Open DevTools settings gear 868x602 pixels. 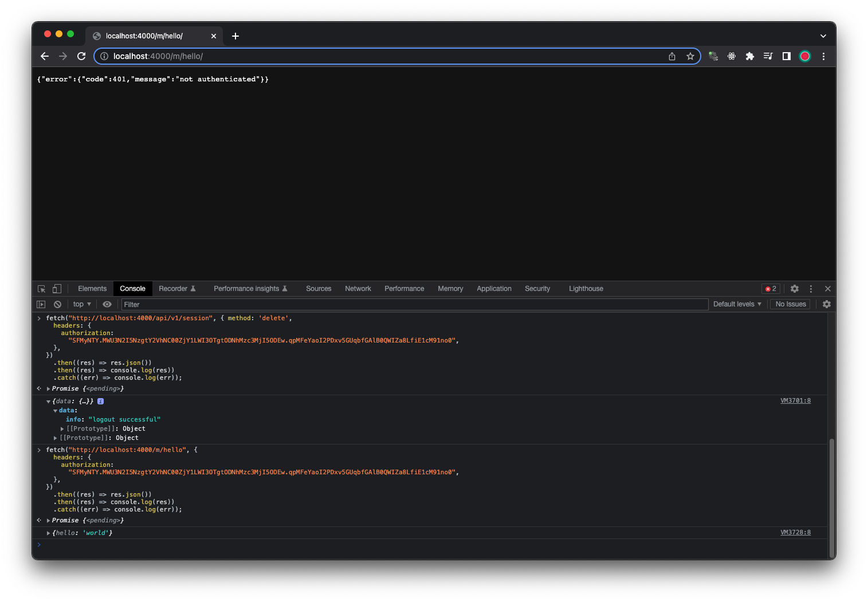pos(795,289)
